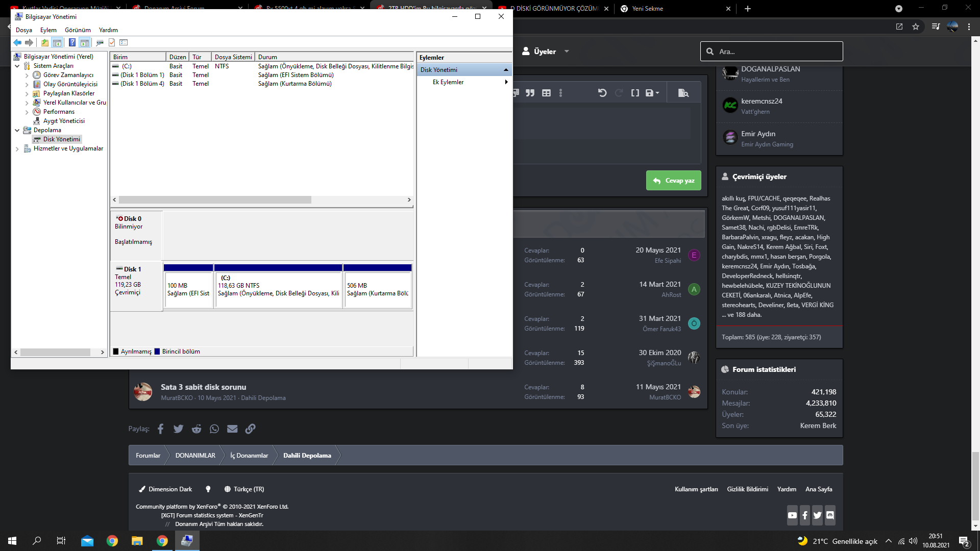This screenshot has width=980, height=551.
Task: Switch to Yeni Sekme browser tab
Action: 675,9
